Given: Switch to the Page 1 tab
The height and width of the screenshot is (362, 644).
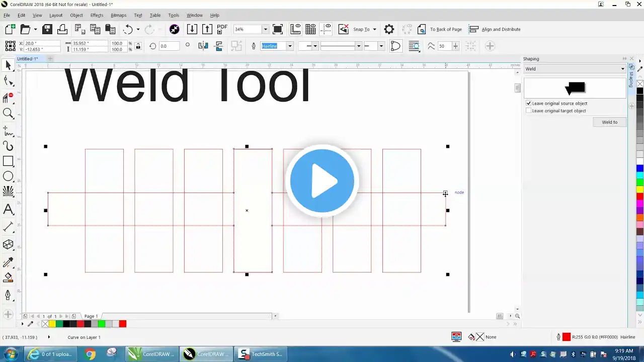Looking at the screenshot, I should click(91, 316).
